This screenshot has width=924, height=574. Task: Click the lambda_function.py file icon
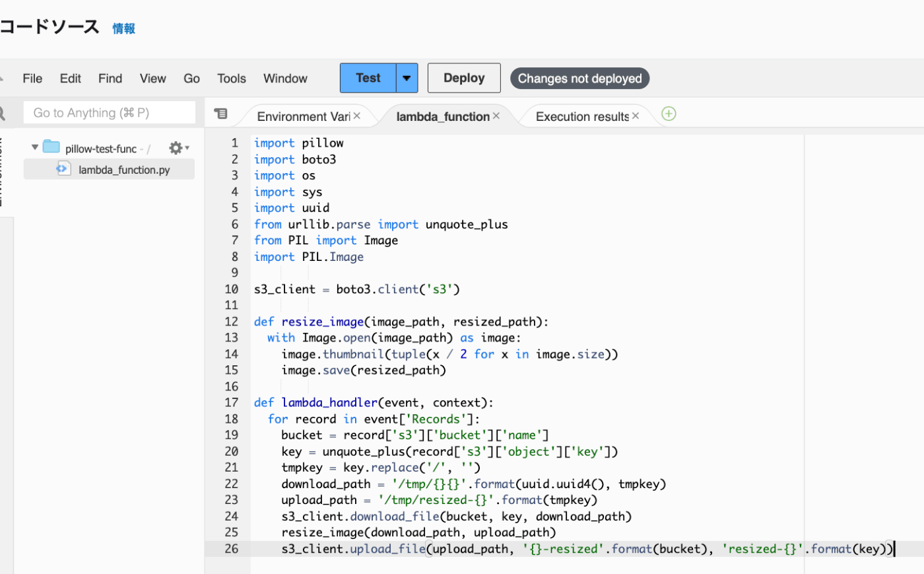coord(63,168)
